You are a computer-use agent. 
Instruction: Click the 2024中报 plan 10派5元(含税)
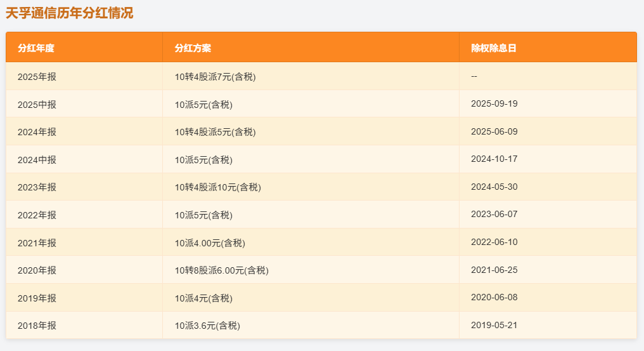(203, 160)
